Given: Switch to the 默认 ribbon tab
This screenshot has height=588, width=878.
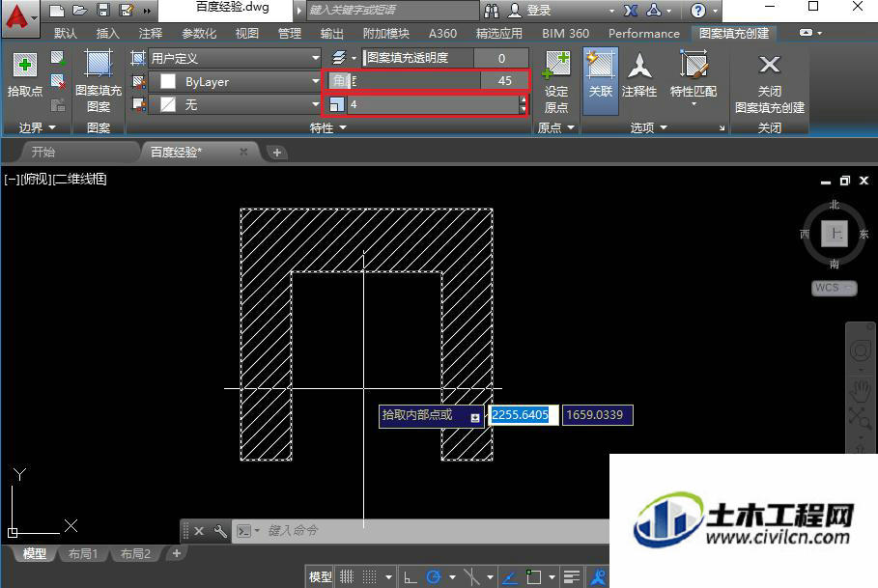Looking at the screenshot, I should coord(66,34).
